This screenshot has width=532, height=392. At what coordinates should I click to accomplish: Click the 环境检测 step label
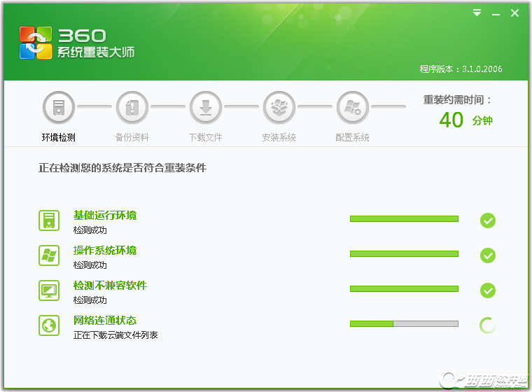pos(59,138)
